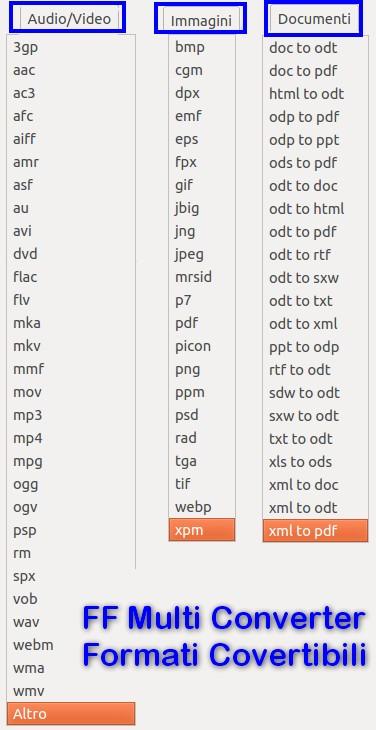Pick the xml to pdf entry

click(316, 531)
